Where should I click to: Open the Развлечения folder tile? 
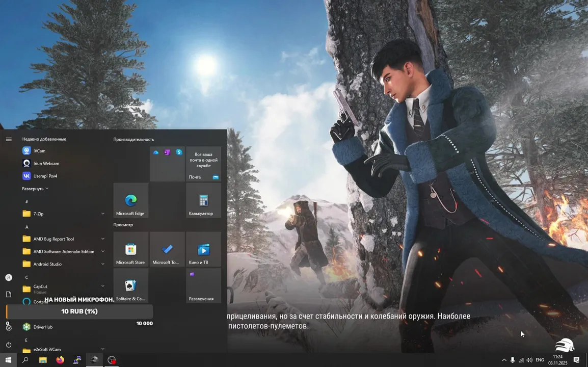204,285
